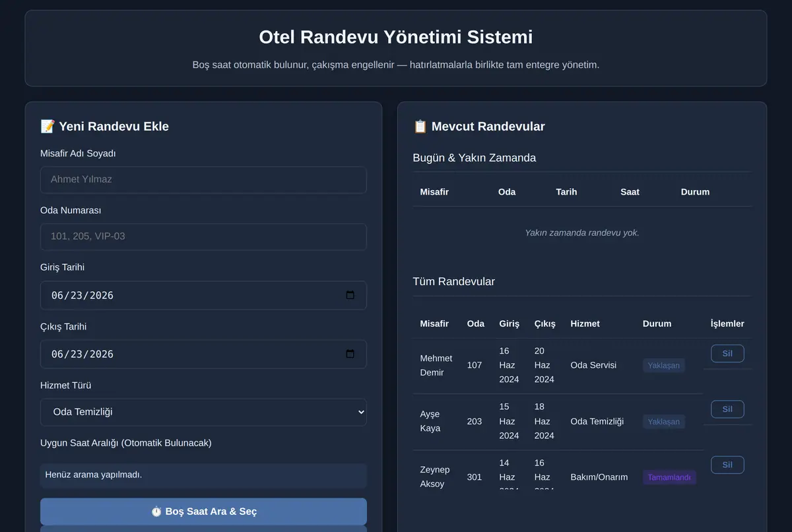The width and height of the screenshot is (792, 532).
Task: Hit Sil for Zeynep Aksoy's row
Action: click(727, 465)
